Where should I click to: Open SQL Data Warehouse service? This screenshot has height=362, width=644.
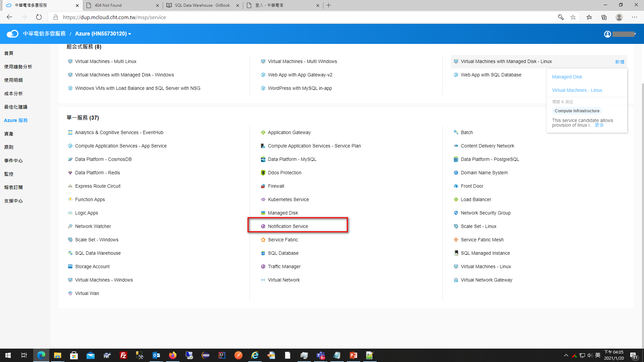[98, 253]
